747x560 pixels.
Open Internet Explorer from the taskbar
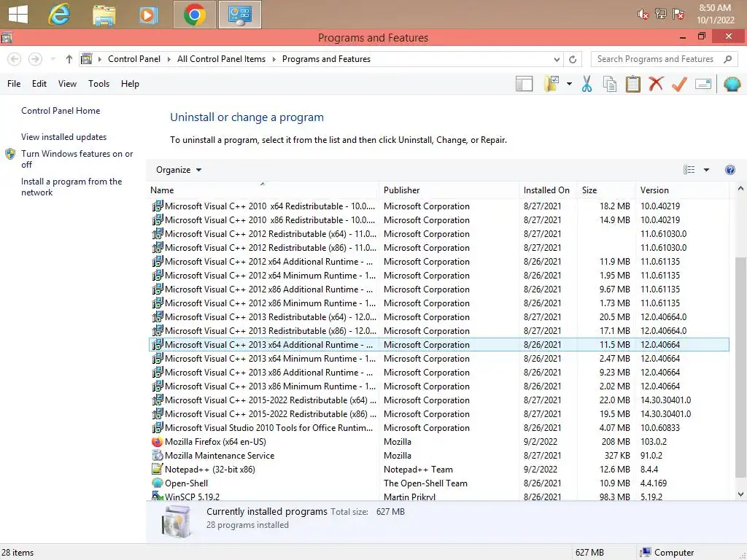(59, 15)
